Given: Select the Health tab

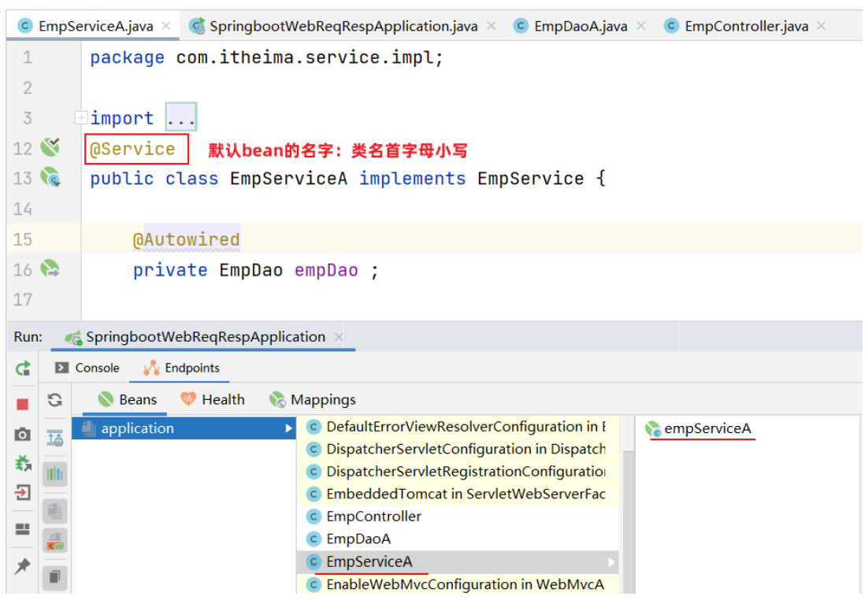Looking at the screenshot, I should point(213,400).
